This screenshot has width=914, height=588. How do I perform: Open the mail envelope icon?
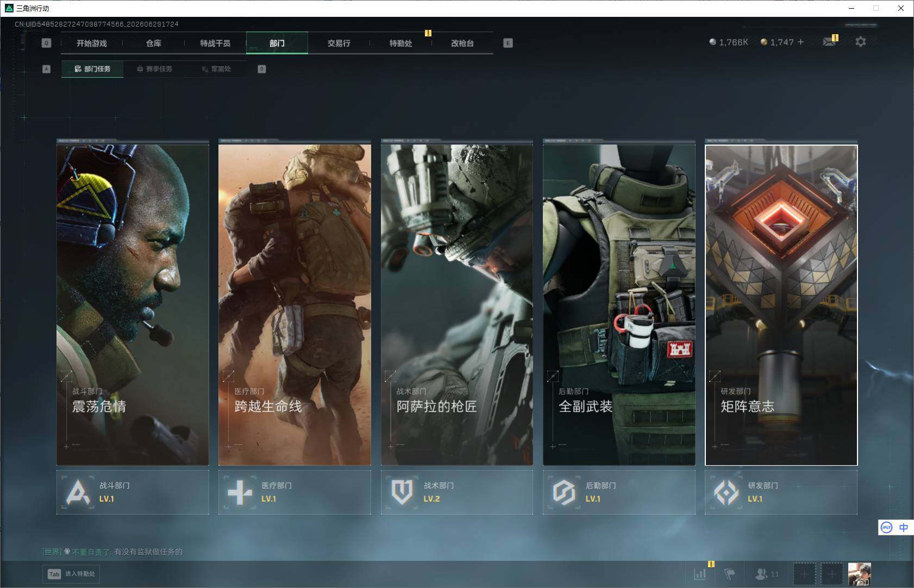click(829, 42)
